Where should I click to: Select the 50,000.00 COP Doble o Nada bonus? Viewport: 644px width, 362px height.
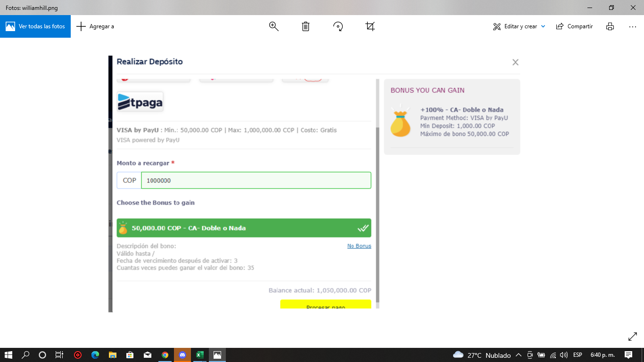pos(244,228)
